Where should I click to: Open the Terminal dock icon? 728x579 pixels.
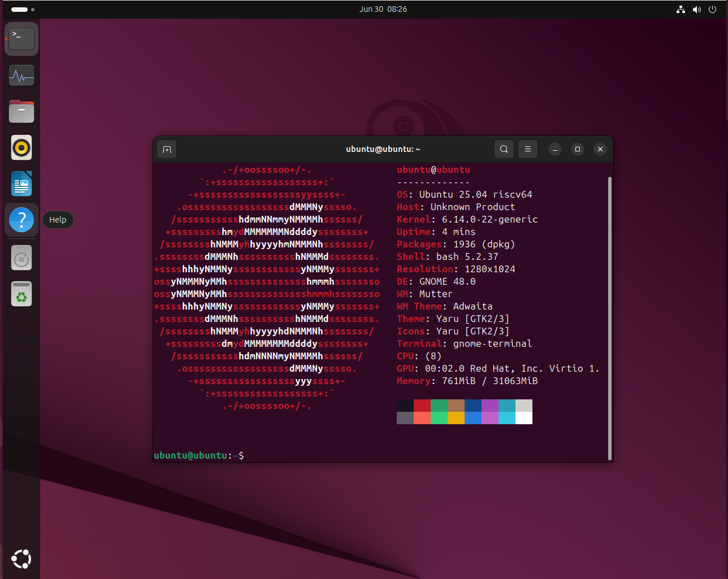(x=21, y=39)
